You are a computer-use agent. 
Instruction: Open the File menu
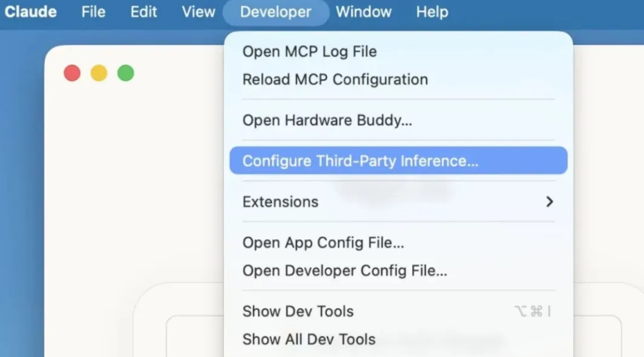[x=93, y=12]
